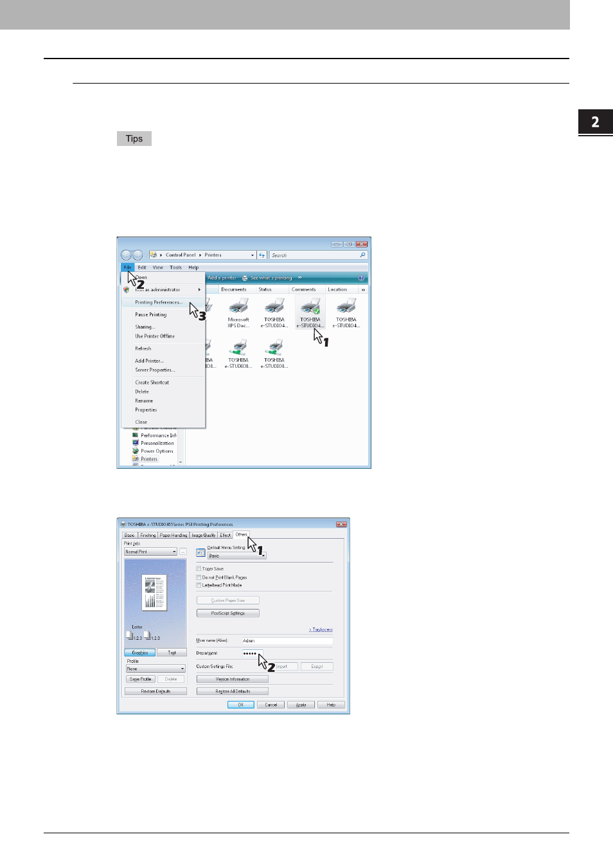Viewport: 613px width, 868px height.
Task: Click Add a printer in the toolbar
Action: [222, 278]
